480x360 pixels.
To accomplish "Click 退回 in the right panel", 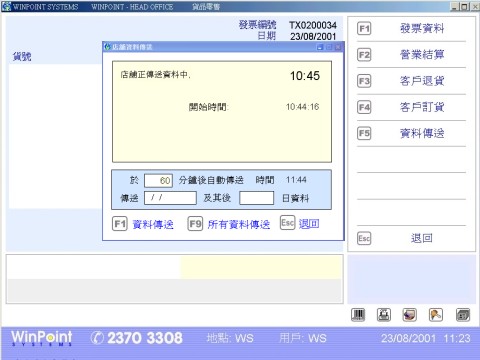I will pyautogui.click(x=422, y=238).
